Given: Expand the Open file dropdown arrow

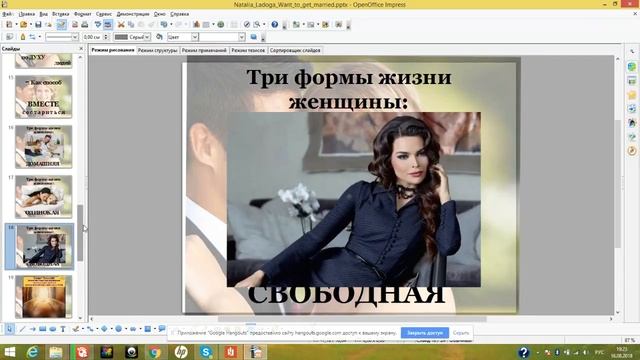Looking at the screenshot, I should 31,24.
